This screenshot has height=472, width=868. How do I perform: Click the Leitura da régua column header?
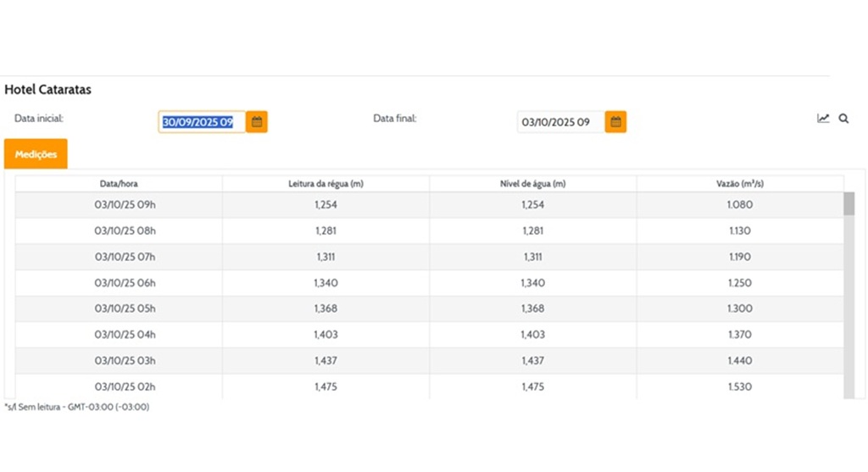(x=326, y=184)
